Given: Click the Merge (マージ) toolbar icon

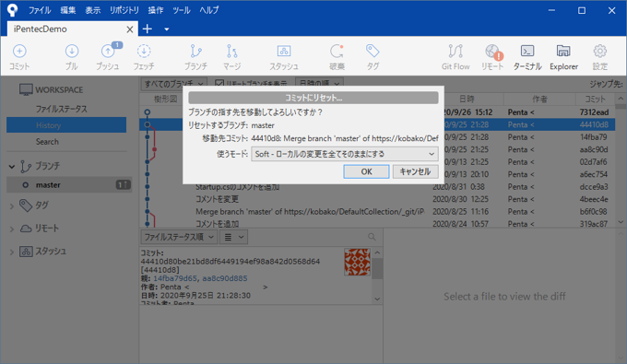Looking at the screenshot, I should tap(232, 51).
